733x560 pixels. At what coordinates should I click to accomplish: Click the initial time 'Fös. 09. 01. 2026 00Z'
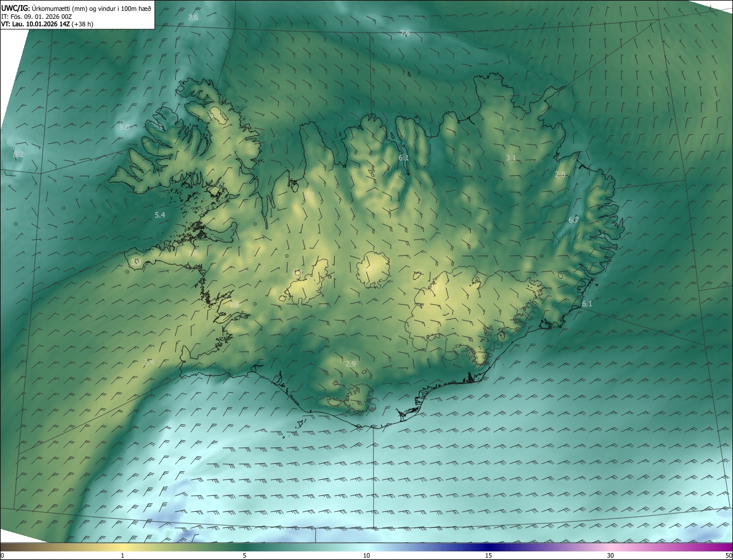click(41, 17)
